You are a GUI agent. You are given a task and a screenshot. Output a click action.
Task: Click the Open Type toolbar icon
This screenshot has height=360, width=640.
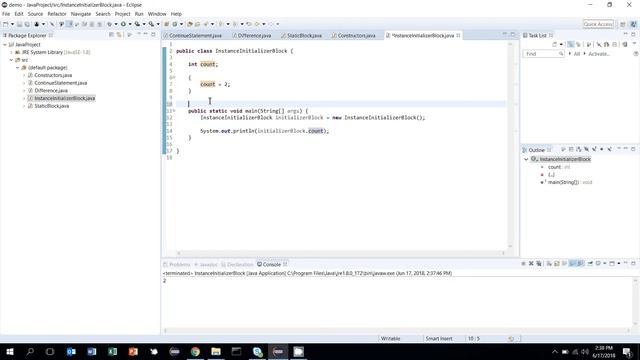(x=189, y=24)
